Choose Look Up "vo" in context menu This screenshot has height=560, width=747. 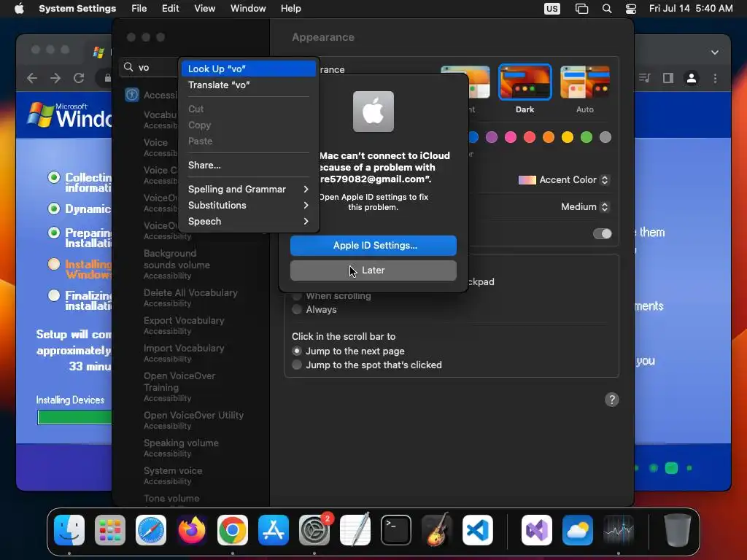click(248, 69)
